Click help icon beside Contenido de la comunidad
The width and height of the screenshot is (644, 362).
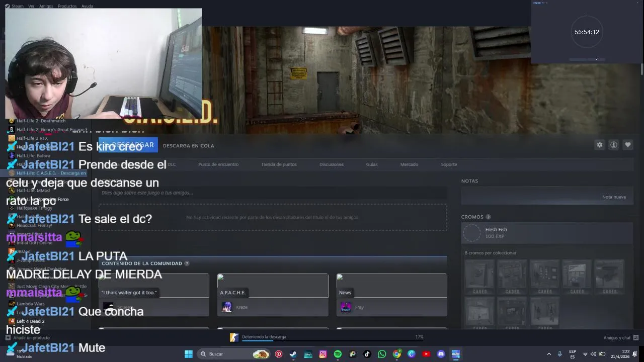tap(187, 263)
